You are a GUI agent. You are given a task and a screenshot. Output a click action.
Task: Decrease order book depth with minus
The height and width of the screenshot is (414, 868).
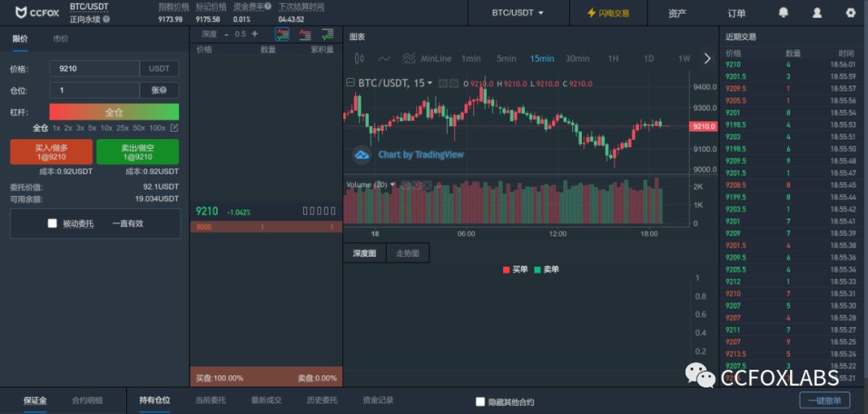[227, 35]
